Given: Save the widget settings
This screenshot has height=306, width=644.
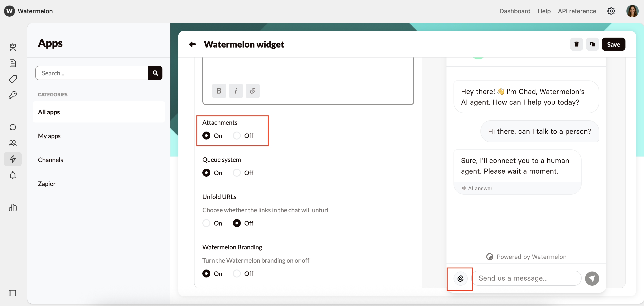Looking at the screenshot, I should [614, 44].
